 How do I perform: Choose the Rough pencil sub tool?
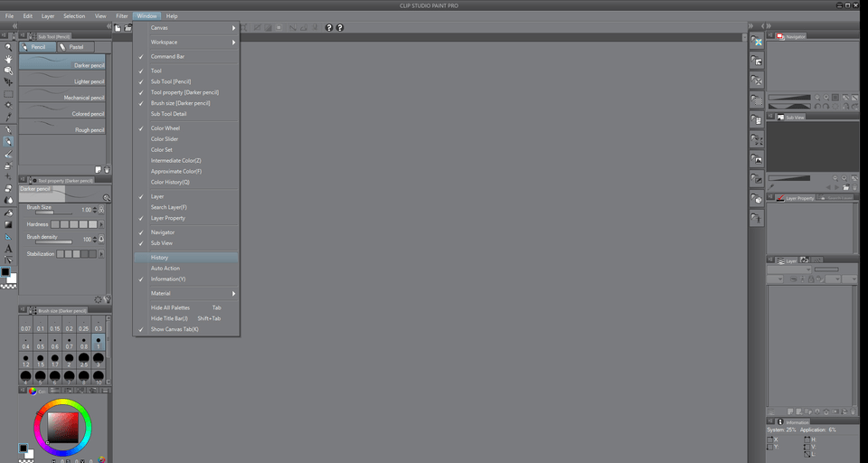click(62, 127)
